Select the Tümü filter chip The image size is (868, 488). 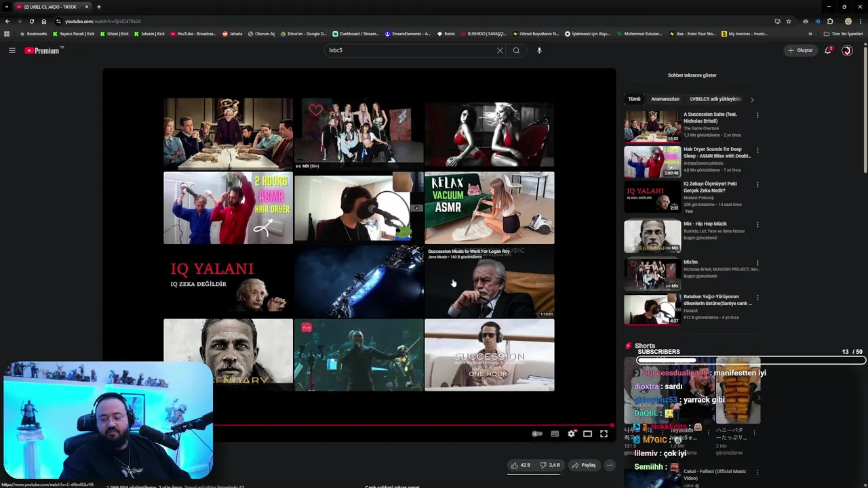[634, 99]
